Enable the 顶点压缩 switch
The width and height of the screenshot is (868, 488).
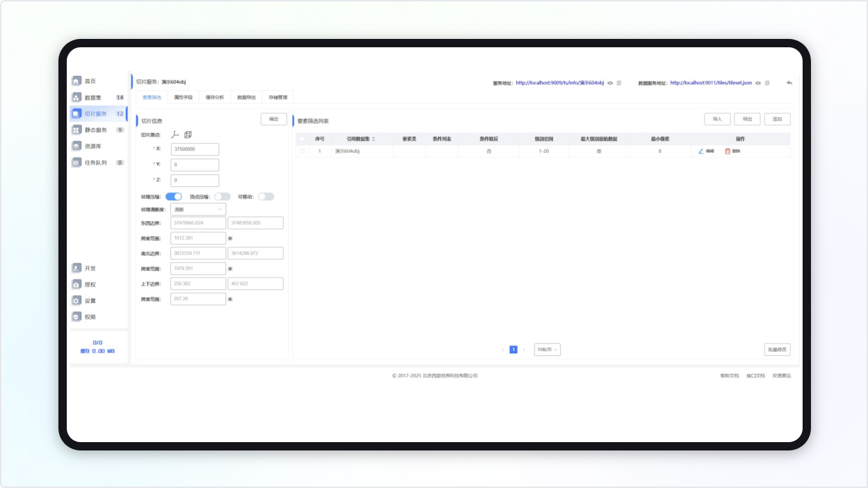(222, 197)
